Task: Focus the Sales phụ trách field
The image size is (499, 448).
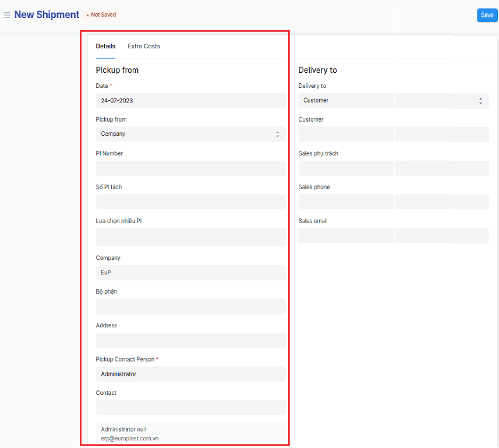Action: pos(393,168)
